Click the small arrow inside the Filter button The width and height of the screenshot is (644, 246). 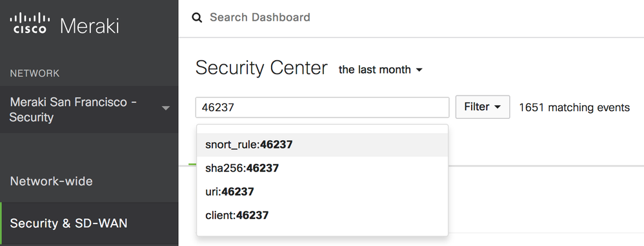point(498,107)
